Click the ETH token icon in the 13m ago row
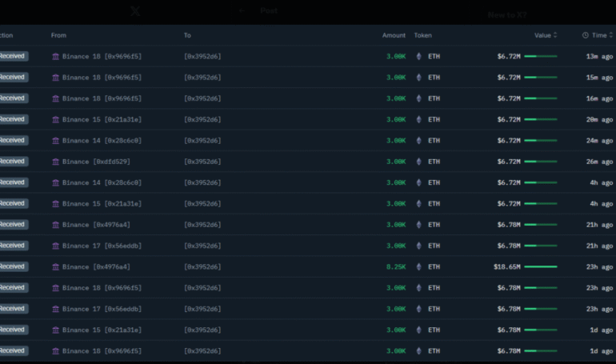The height and width of the screenshot is (364, 616). [418, 57]
